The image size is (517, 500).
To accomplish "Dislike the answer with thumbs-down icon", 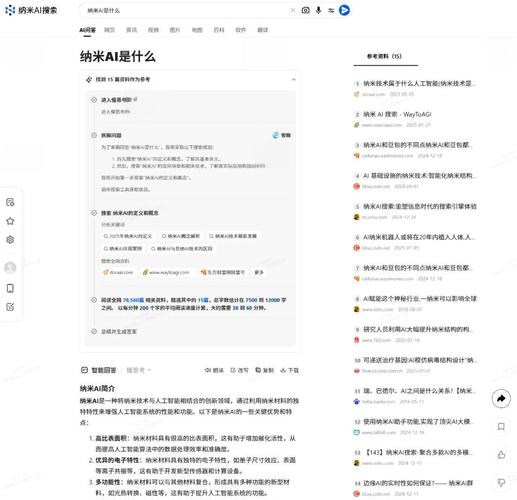I will 501,482.
